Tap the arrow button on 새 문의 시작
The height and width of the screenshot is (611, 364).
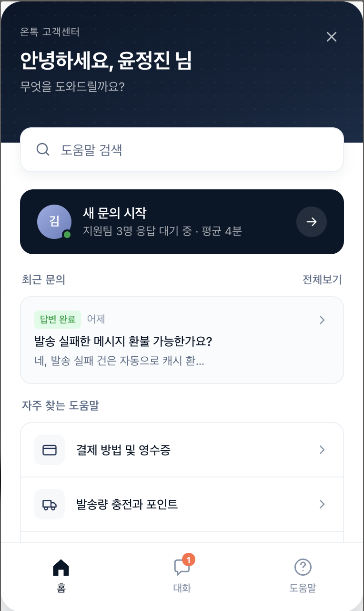coord(312,222)
